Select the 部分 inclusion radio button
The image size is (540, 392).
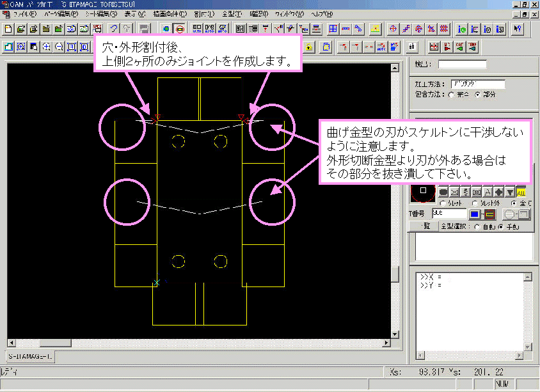[x=478, y=95]
